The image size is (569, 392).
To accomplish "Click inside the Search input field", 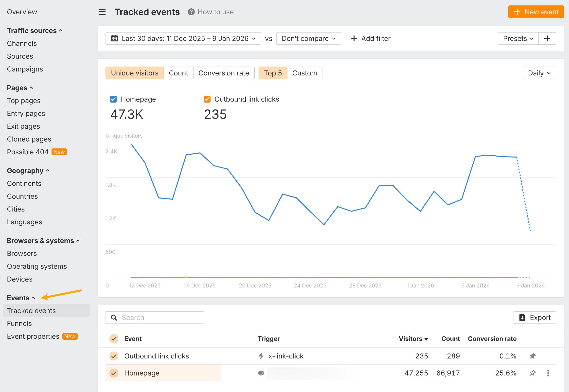I will (160, 318).
